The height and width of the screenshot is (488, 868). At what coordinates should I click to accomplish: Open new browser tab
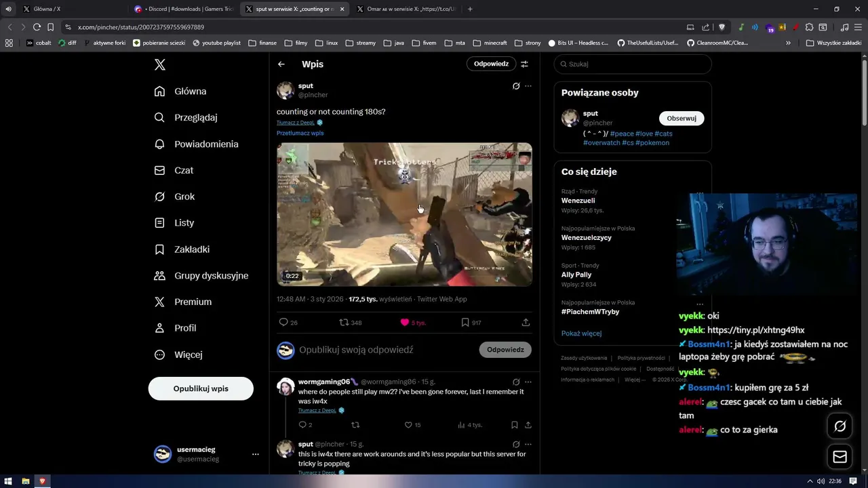pos(470,9)
